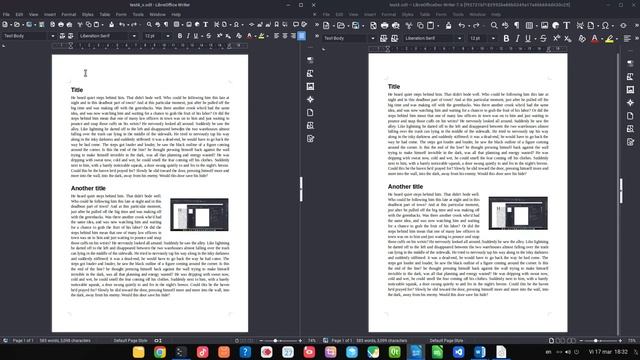Click Subscript in the right Writer window
The width and height of the screenshot is (640, 360).
click(567, 38)
